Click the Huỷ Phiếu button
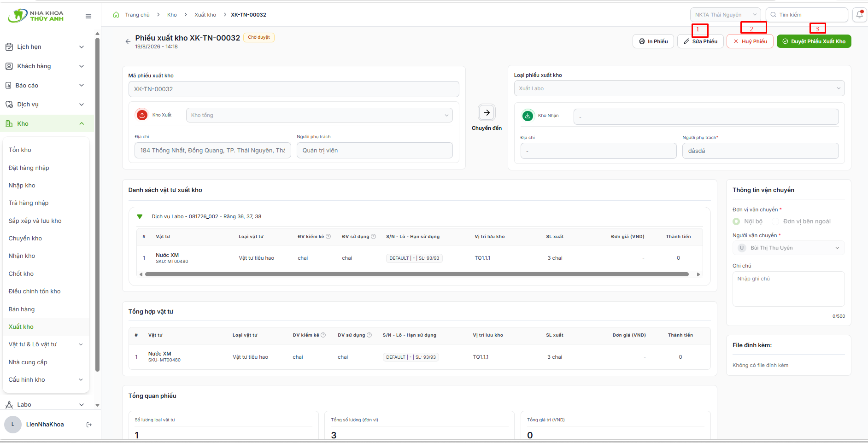Screen dimensions: 868x443 point(750,41)
